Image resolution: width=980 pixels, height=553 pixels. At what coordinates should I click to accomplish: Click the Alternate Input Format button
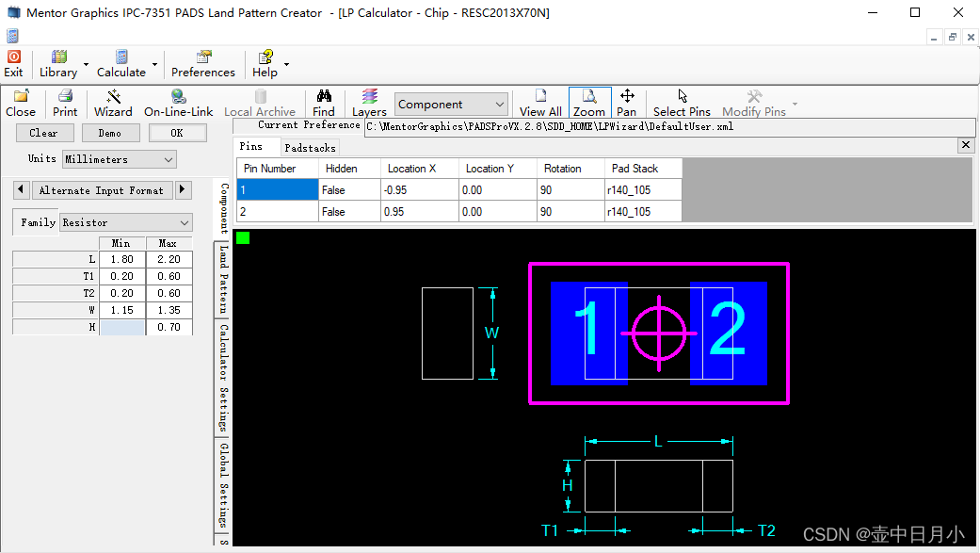click(x=102, y=190)
